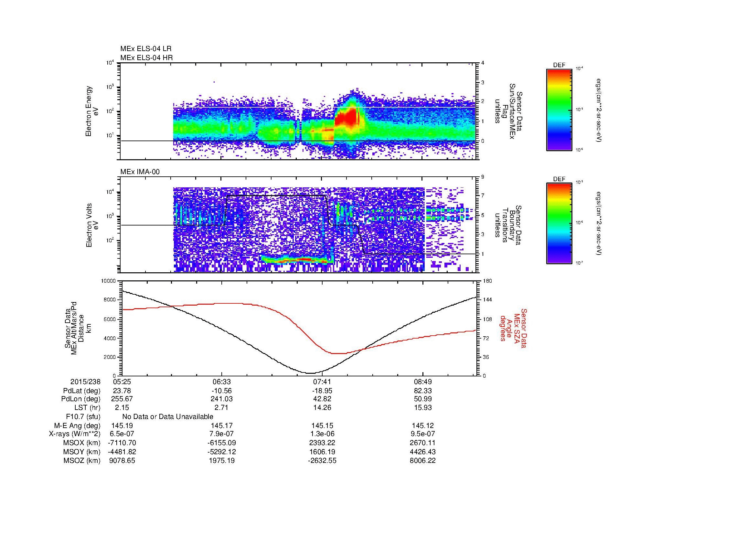
Task: Click the upper color bar units label
Action: (599, 110)
